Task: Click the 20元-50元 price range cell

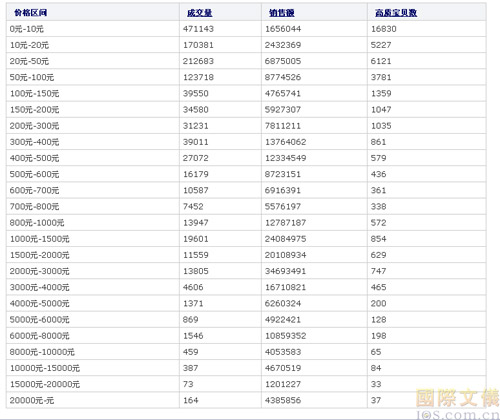Action: coord(93,61)
